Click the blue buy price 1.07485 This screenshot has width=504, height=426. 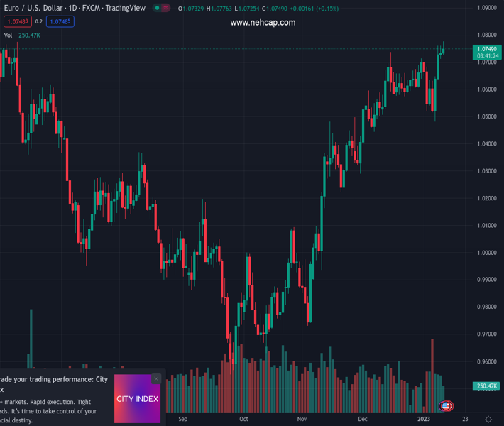coord(60,22)
